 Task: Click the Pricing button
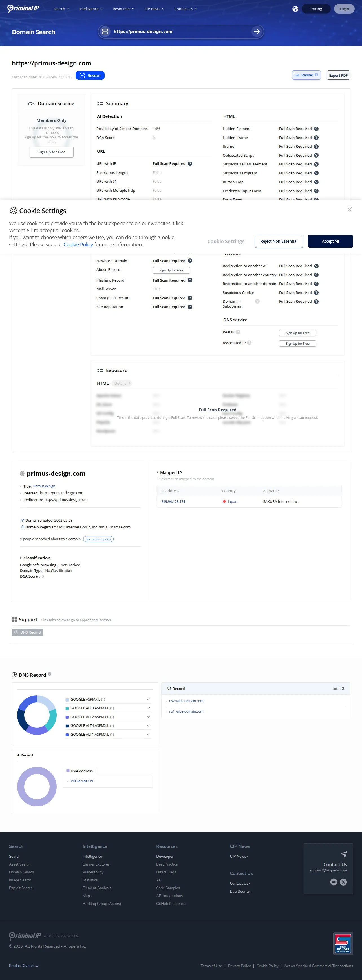pyautogui.click(x=316, y=9)
